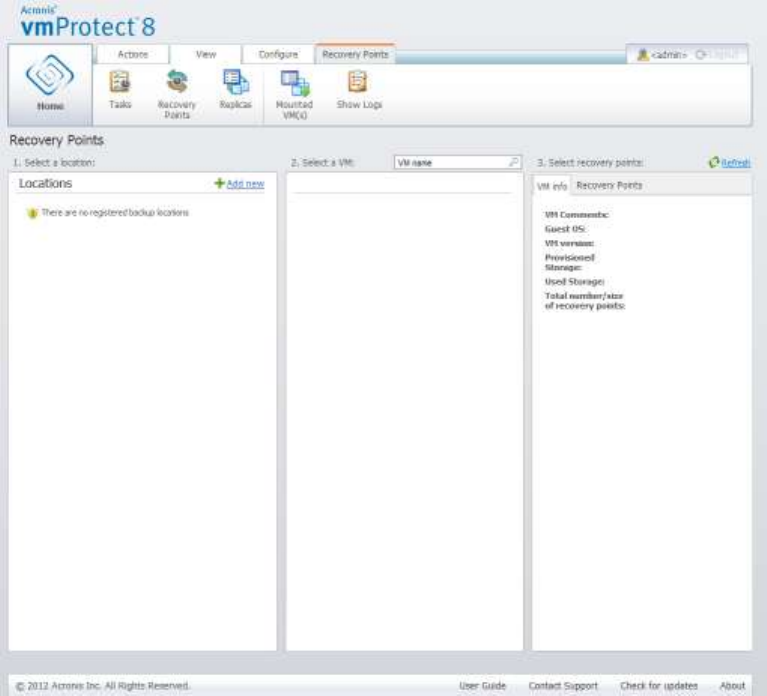Click the vmProtect 8 logo
The image size is (767, 696).
(88, 22)
